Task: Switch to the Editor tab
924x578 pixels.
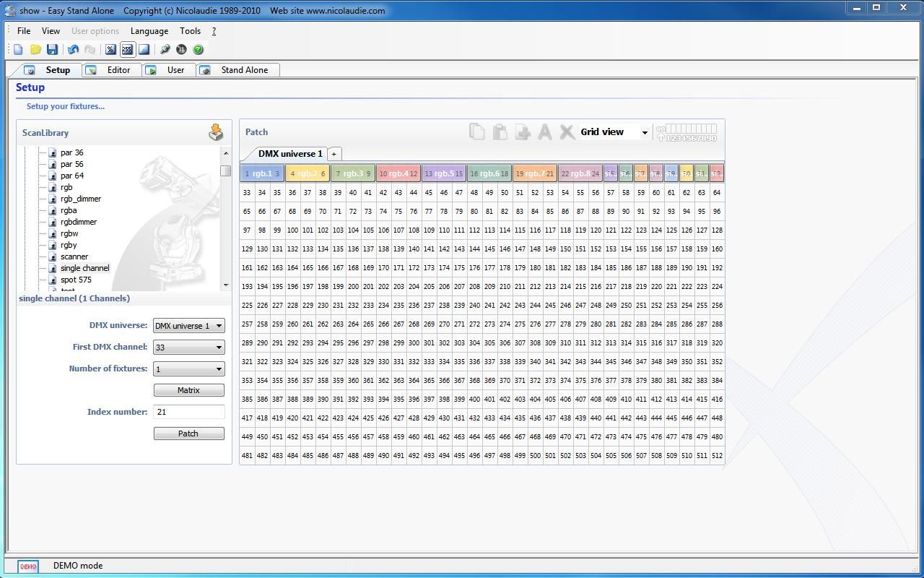Action: tap(118, 70)
